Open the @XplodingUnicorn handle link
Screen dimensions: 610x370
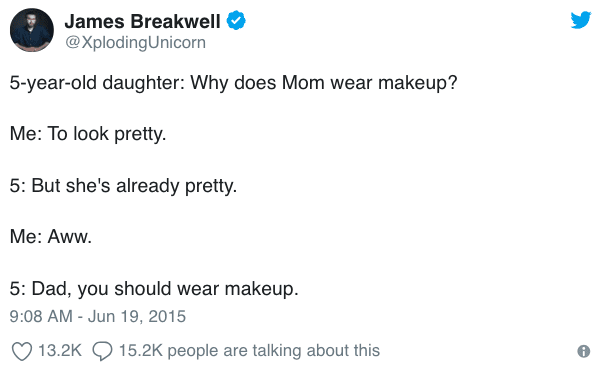135,42
